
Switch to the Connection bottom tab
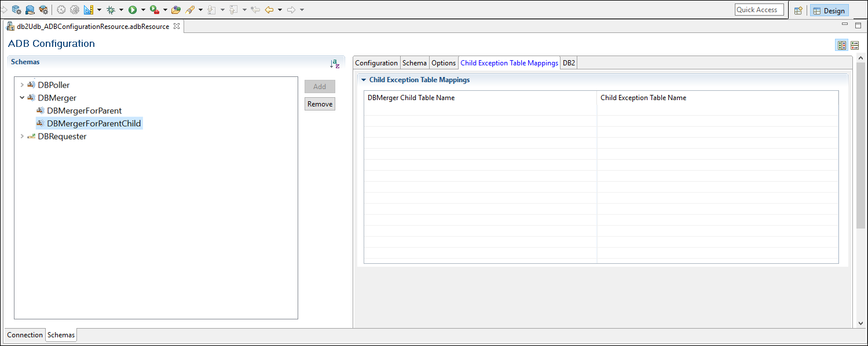pos(25,335)
